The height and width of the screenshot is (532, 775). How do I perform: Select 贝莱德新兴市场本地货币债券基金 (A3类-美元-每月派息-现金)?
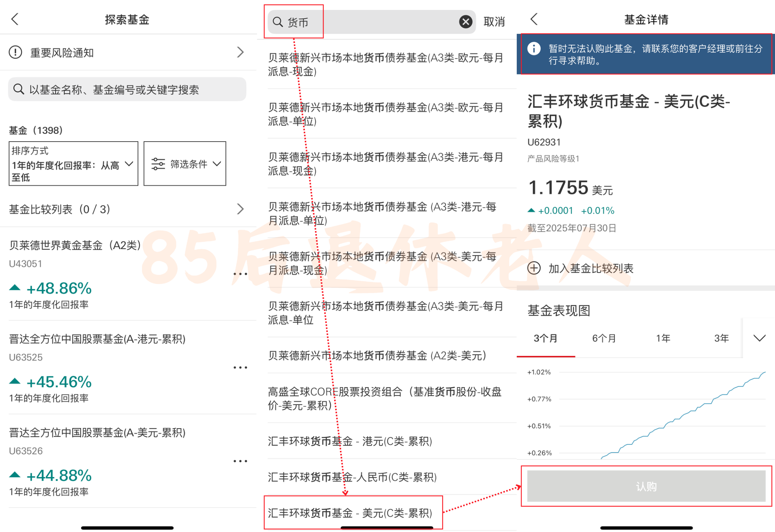[x=382, y=263]
